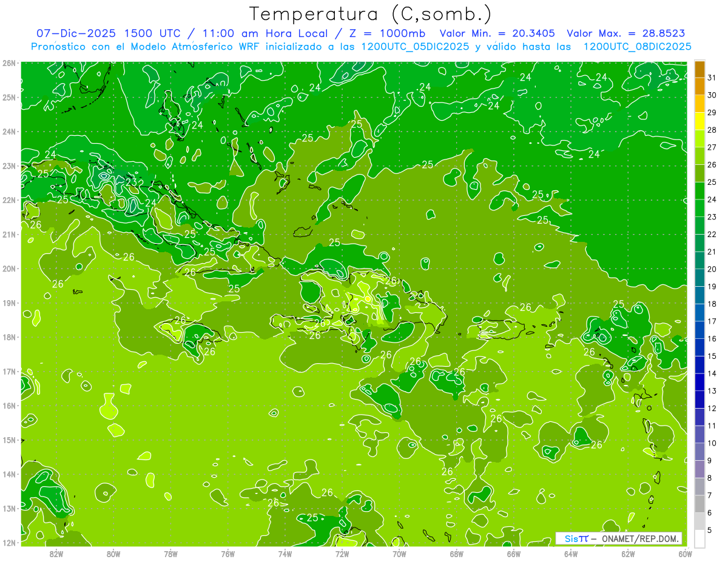Viewport: 728px width, 562px height.
Task: Click the 20N latitude axis label
Action: pyautogui.click(x=9, y=269)
